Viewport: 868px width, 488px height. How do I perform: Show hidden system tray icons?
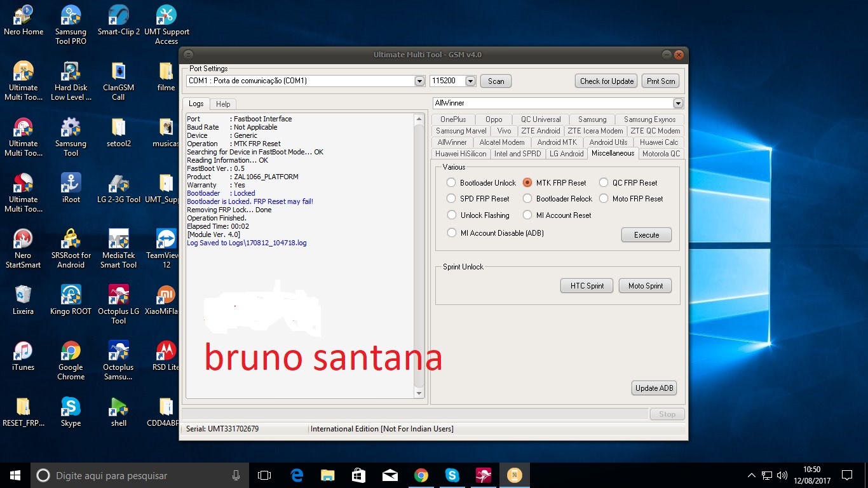pyautogui.click(x=752, y=475)
